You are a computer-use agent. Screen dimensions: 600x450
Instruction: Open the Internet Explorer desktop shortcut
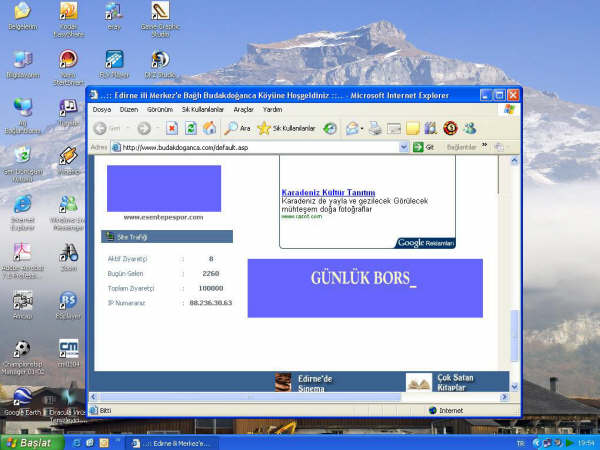[22, 209]
